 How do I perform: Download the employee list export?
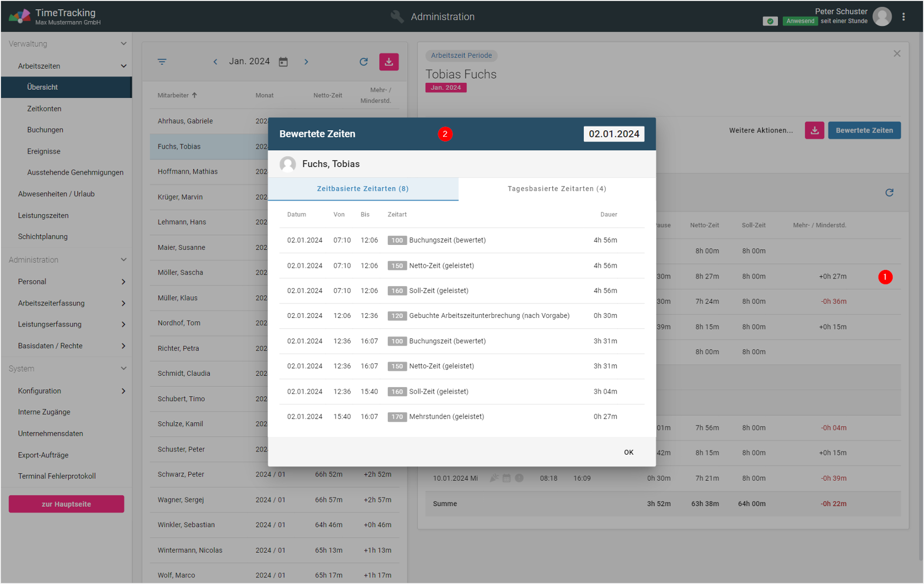[x=388, y=62]
